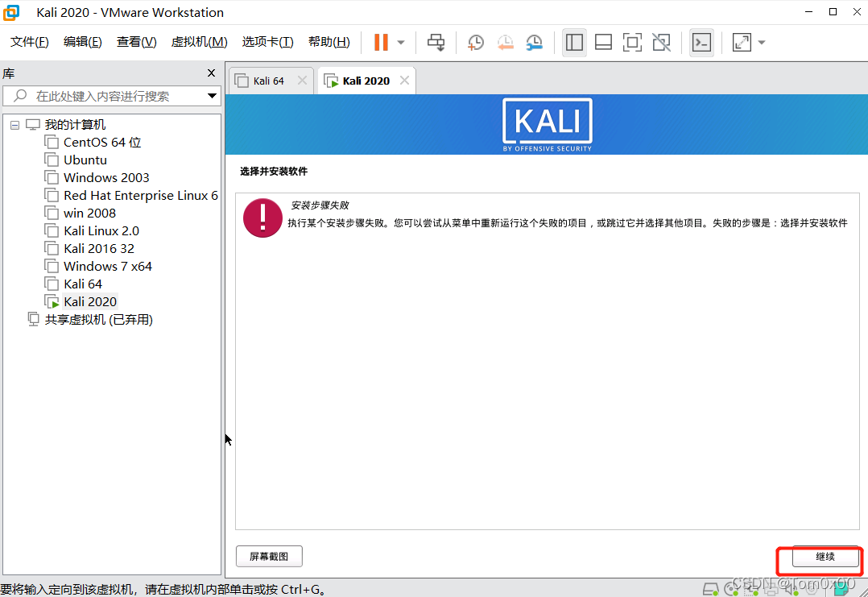Click the red exclamation error icon

262,218
